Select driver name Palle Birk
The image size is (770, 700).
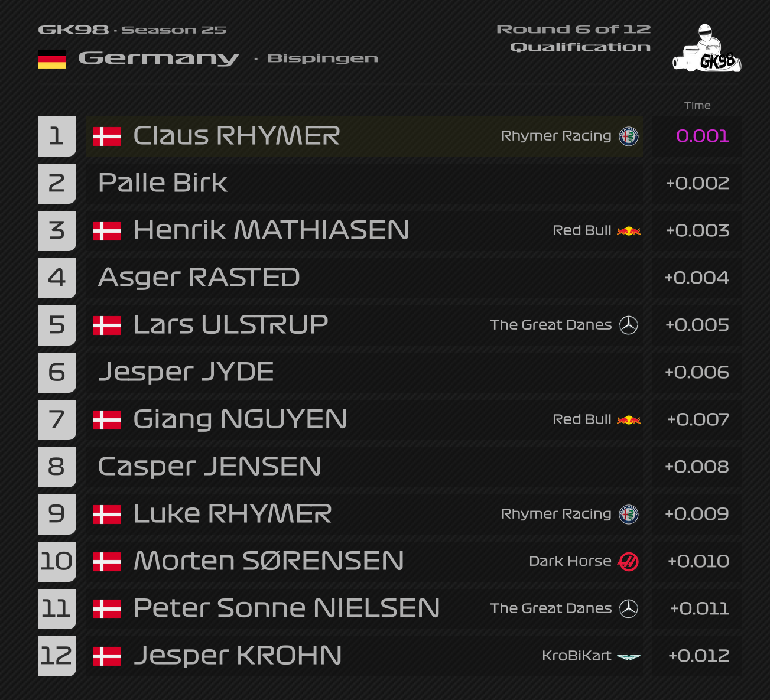click(x=163, y=183)
